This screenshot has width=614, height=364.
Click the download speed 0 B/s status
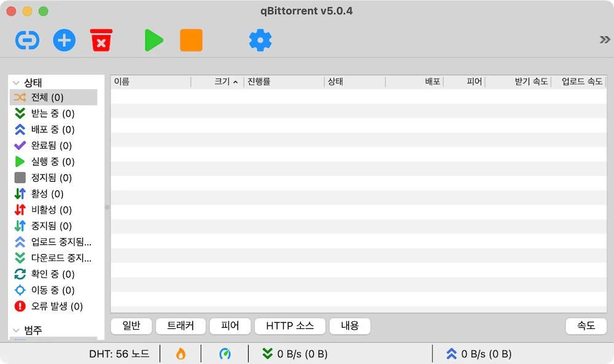295,354
